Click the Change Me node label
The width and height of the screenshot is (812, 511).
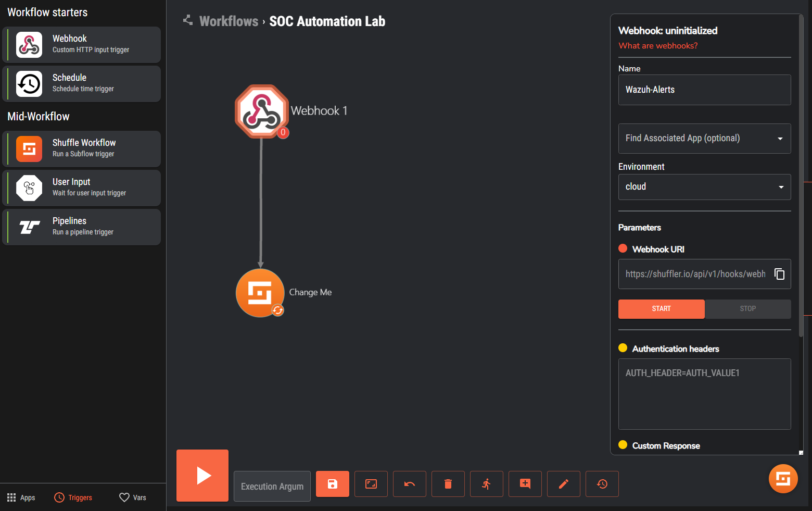point(310,292)
